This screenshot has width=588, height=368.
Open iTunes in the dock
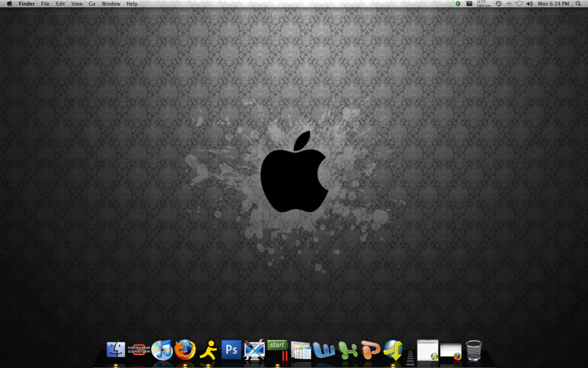click(162, 350)
